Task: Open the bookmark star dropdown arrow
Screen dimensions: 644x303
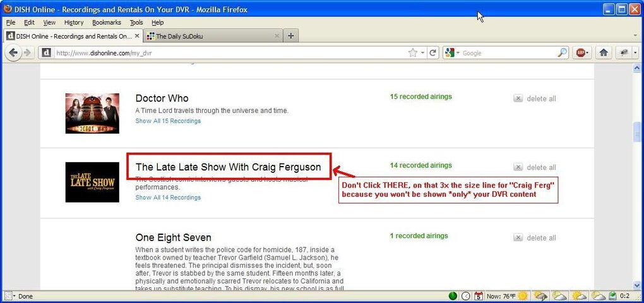Action: tap(422, 53)
